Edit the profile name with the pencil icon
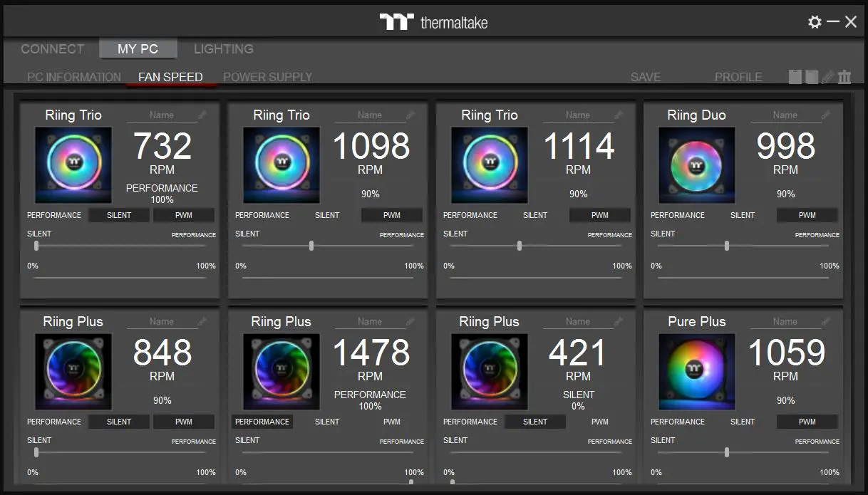 pos(828,76)
